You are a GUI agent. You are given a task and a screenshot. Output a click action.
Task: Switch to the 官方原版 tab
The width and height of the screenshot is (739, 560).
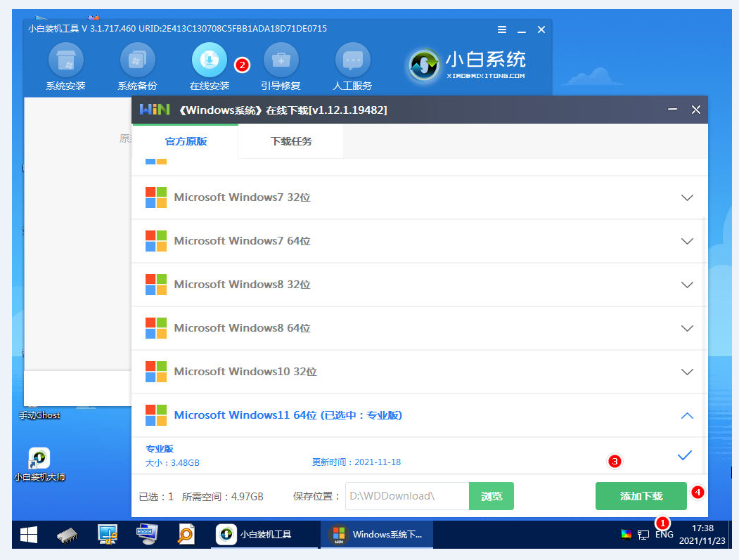pos(186,141)
